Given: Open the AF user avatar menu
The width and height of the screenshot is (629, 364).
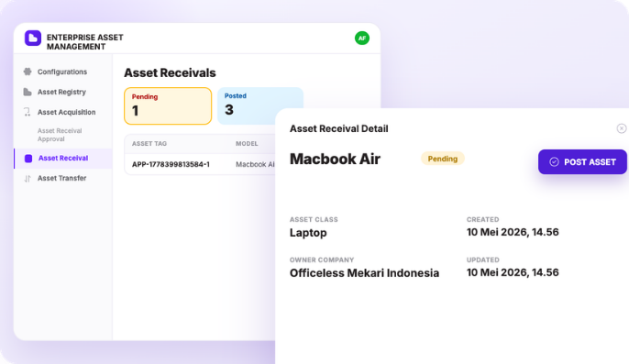Looking at the screenshot, I should pyautogui.click(x=362, y=39).
